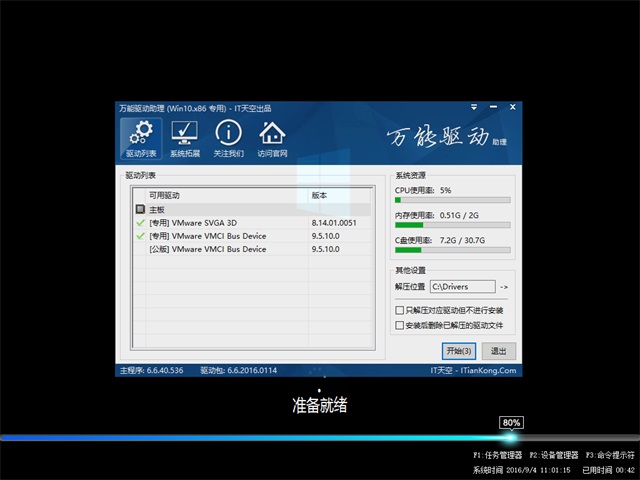This screenshot has height=480, width=640.
Task: Enable 只解压对应驱动但不进行安装 checkbox
Action: (400, 312)
